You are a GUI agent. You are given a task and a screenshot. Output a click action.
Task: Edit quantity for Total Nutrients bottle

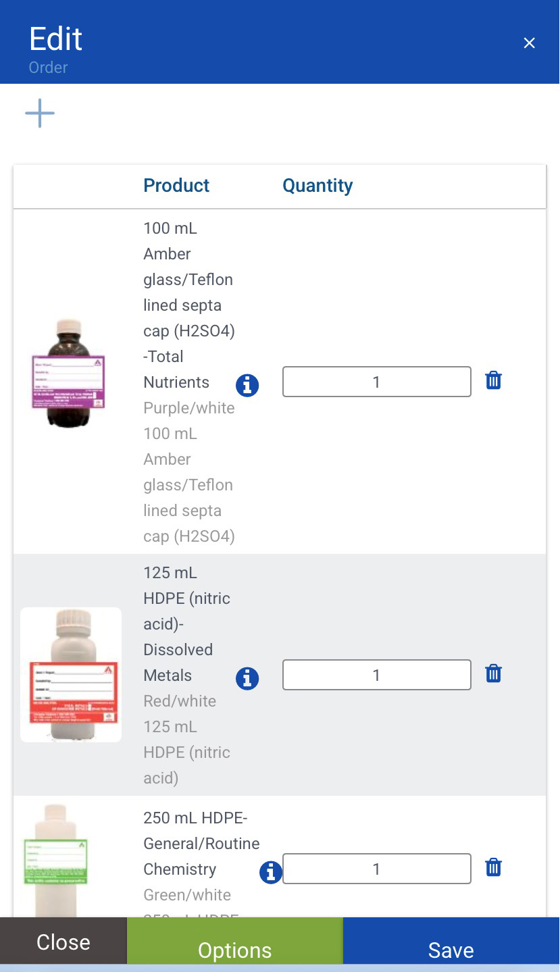(376, 382)
